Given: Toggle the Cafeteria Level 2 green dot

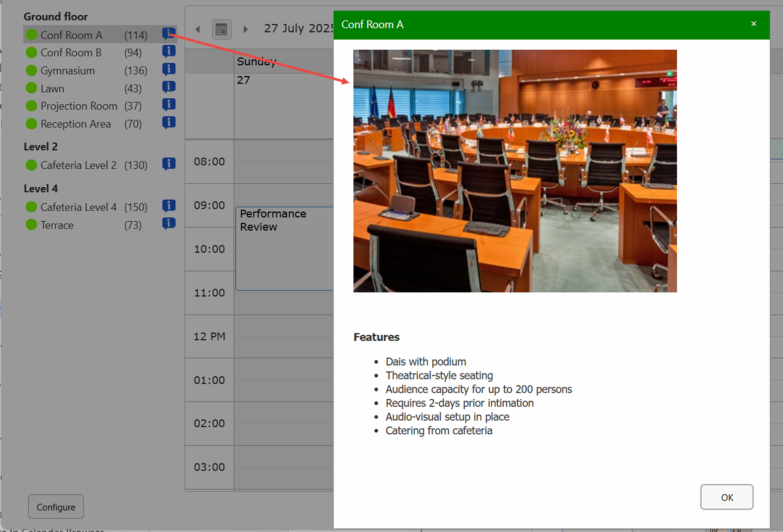Looking at the screenshot, I should 31,165.
